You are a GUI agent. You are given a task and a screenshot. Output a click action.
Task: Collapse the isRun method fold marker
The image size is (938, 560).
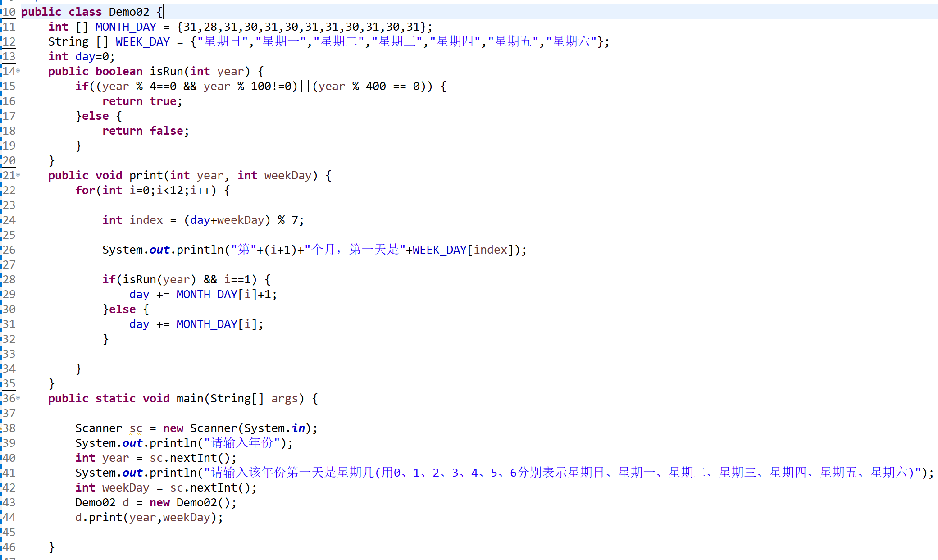click(x=18, y=71)
